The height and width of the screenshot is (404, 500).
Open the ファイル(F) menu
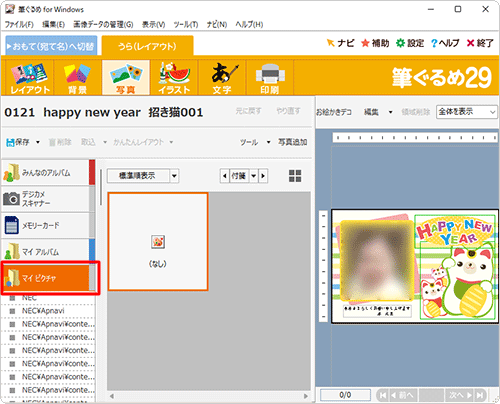point(19,24)
